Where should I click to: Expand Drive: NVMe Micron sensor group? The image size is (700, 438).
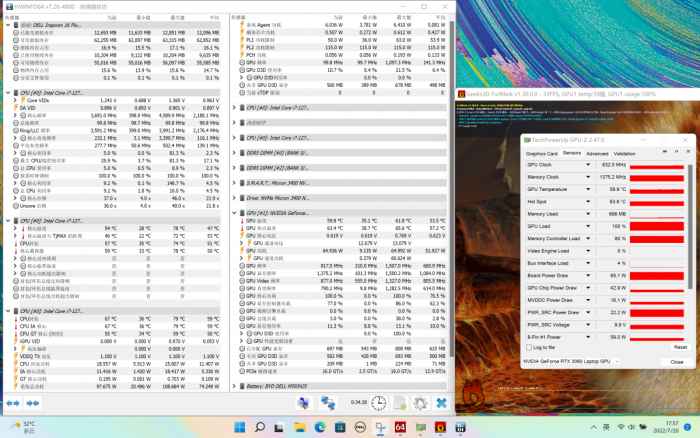[x=234, y=198]
